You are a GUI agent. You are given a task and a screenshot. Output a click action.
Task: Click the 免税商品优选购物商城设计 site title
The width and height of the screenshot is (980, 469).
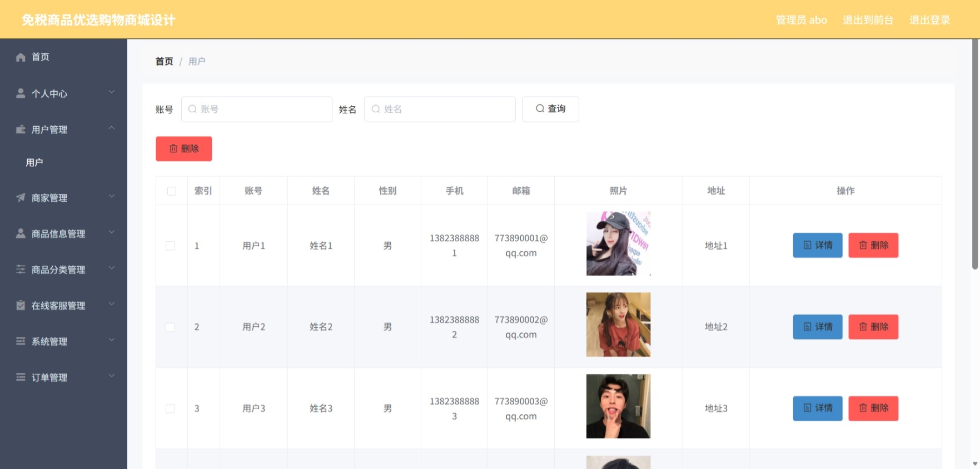(99, 21)
